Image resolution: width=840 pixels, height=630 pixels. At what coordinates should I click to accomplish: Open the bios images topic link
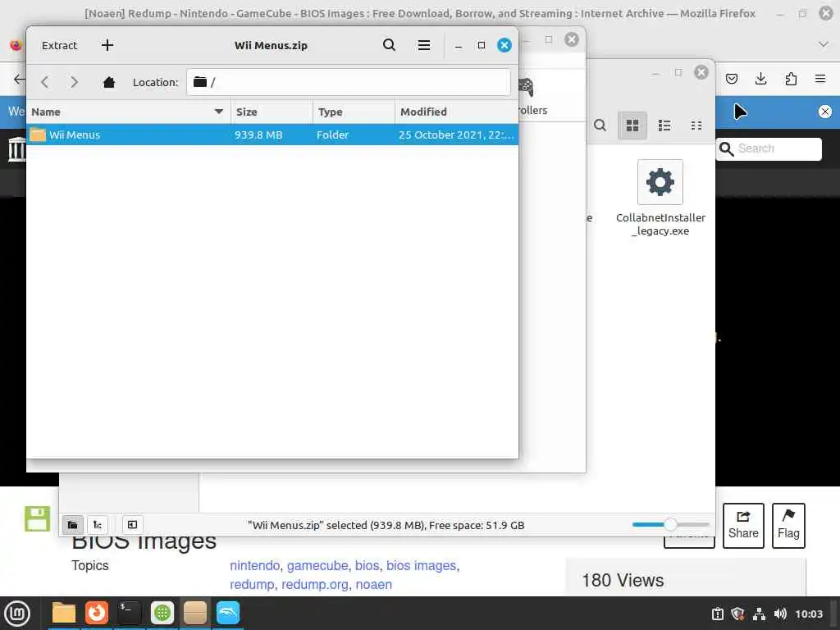421,566
